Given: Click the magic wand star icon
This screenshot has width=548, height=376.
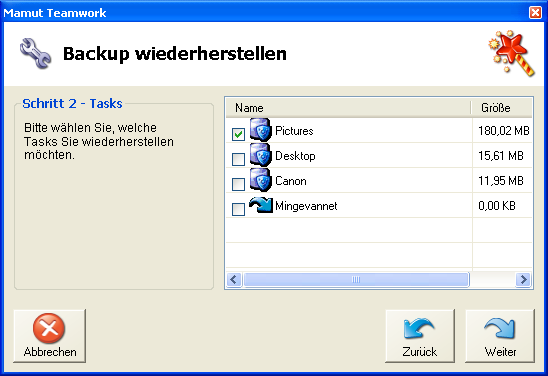Looking at the screenshot, I should (x=512, y=53).
